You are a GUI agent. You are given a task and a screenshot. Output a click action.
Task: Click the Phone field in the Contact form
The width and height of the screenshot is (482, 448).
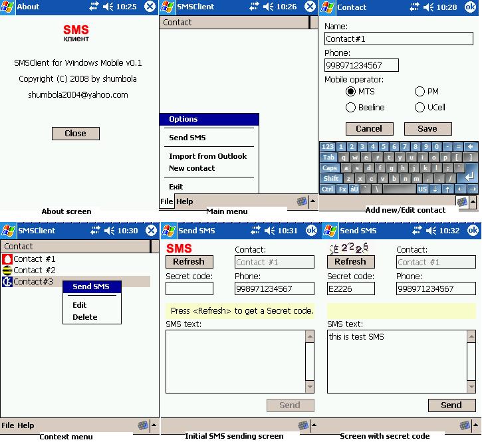(362, 65)
